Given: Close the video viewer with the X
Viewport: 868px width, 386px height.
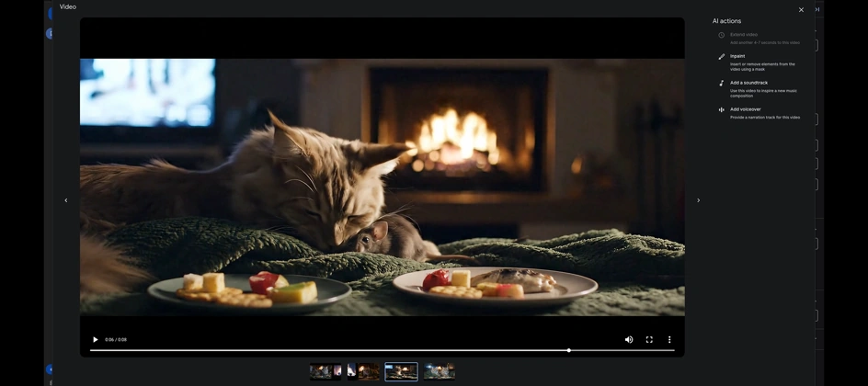Looking at the screenshot, I should [x=801, y=10].
